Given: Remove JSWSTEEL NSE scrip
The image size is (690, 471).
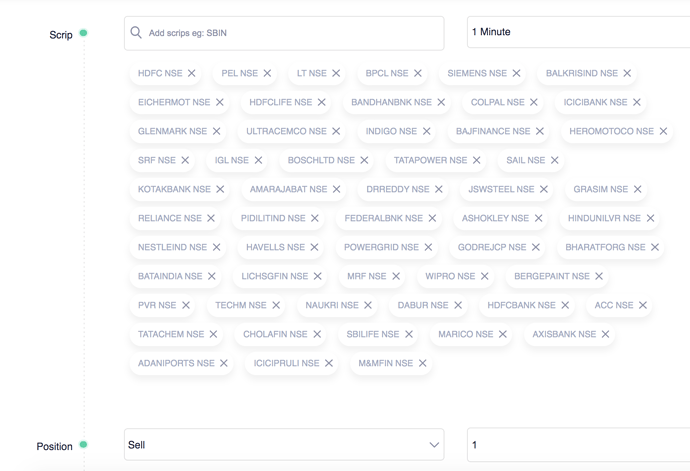Looking at the screenshot, I should point(544,189).
